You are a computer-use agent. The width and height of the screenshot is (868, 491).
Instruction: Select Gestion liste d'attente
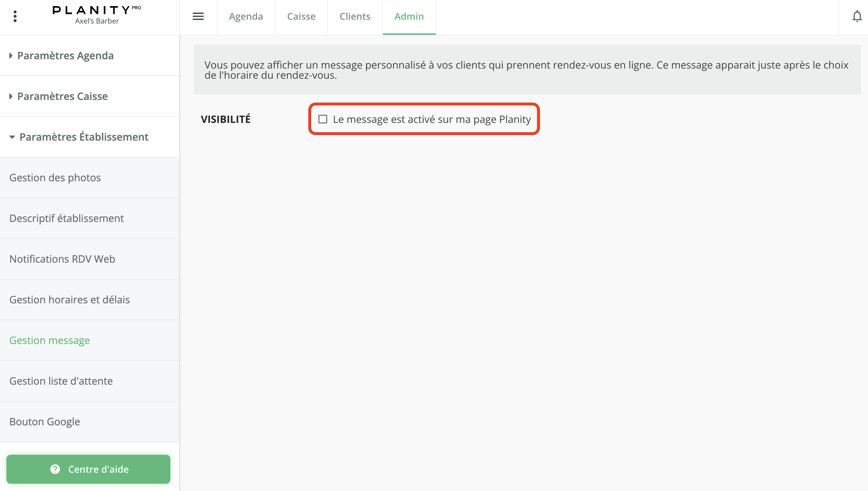click(61, 381)
